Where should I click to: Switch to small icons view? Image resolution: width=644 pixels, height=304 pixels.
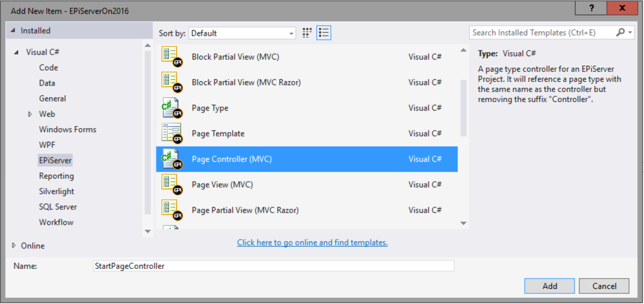[x=307, y=33]
